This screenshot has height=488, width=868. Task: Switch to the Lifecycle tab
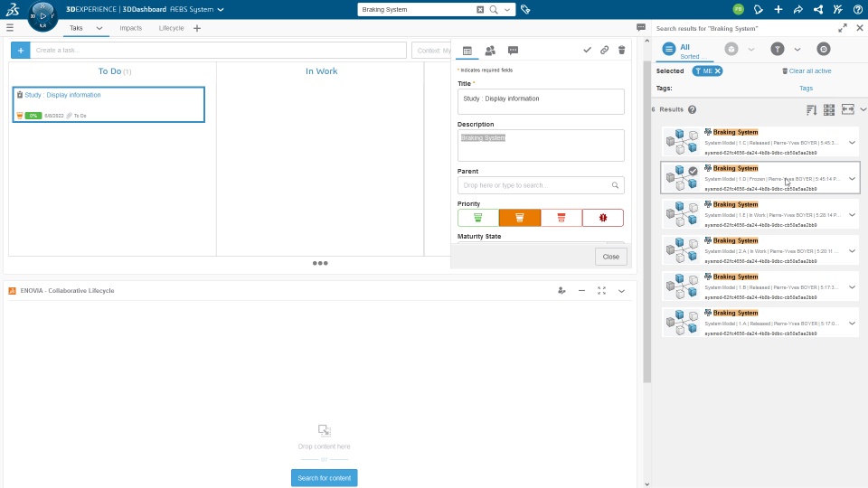pyautogui.click(x=171, y=28)
